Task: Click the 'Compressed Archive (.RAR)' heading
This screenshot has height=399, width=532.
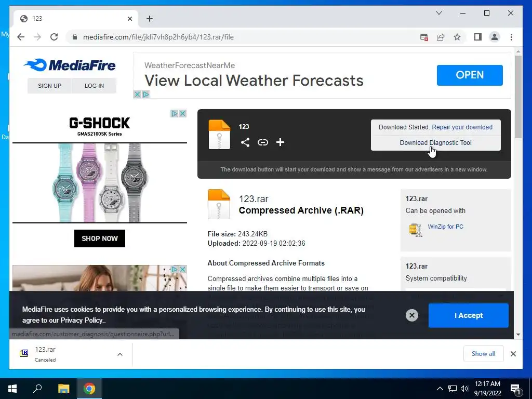Action: [301, 210]
